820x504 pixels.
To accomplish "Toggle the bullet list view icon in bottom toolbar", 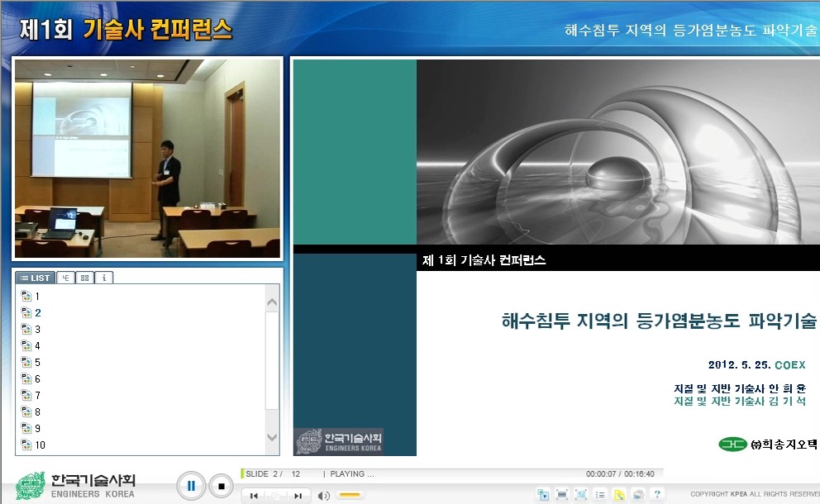I will [600, 494].
